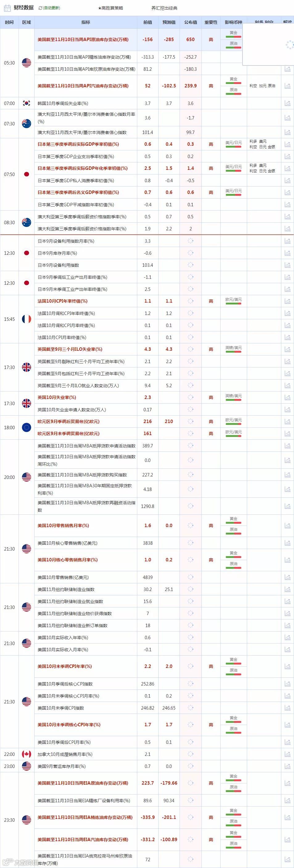
Task: Click published value 99.7 for 消费者信心指数
Action: click(191, 132)
